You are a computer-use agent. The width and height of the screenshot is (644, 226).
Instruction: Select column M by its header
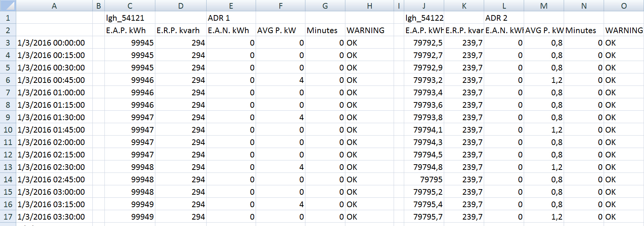tap(544, 6)
